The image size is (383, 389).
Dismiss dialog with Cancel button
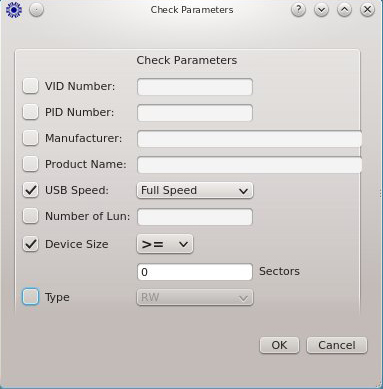click(x=337, y=345)
